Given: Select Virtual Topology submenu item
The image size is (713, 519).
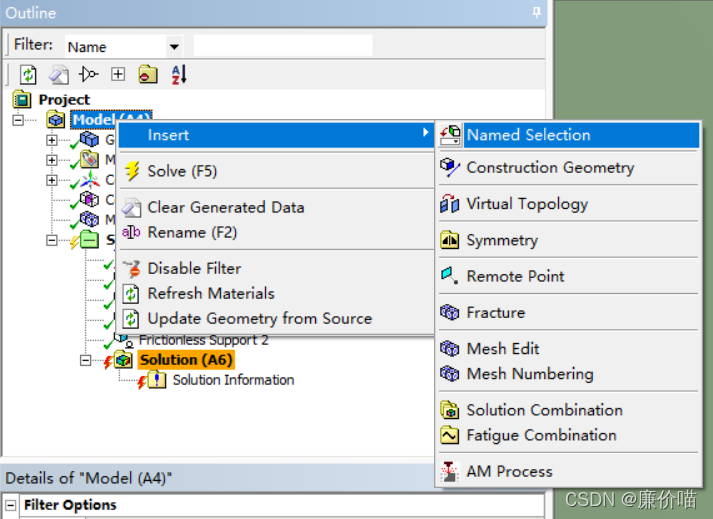Looking at the screenshot, I should point(569,204).
